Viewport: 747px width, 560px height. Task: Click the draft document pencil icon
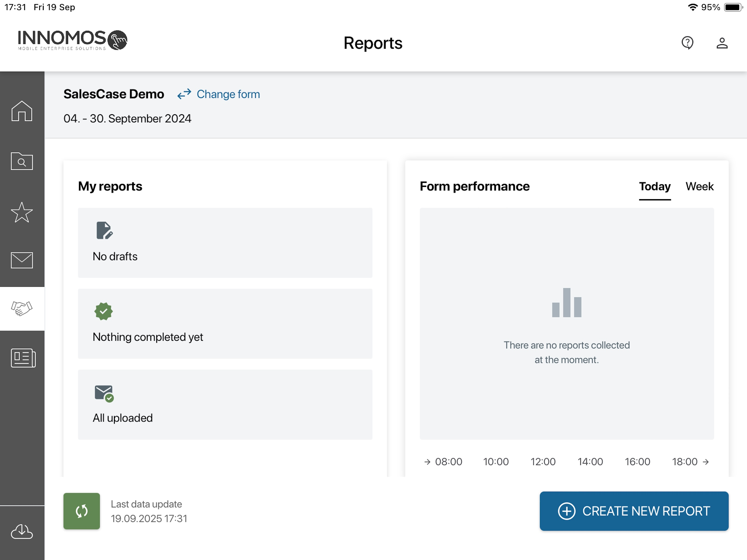104,231
